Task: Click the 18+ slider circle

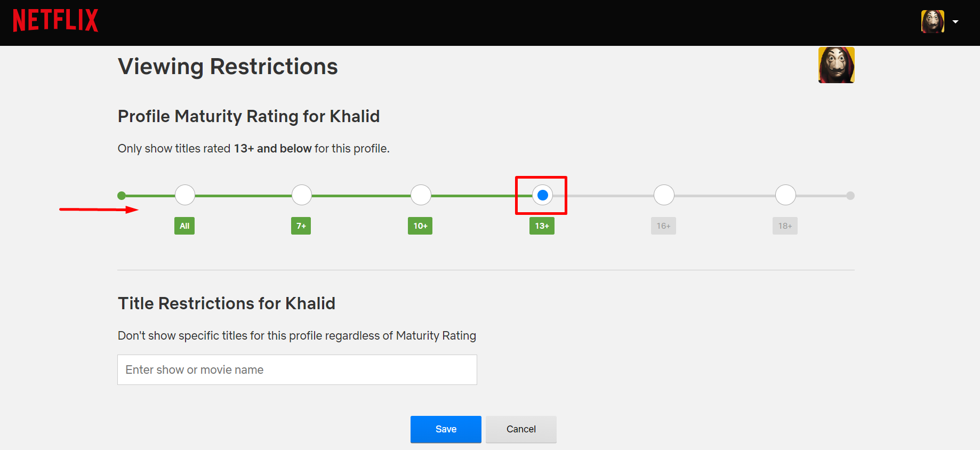Action: pyautogui.click(x=785, y=195)
